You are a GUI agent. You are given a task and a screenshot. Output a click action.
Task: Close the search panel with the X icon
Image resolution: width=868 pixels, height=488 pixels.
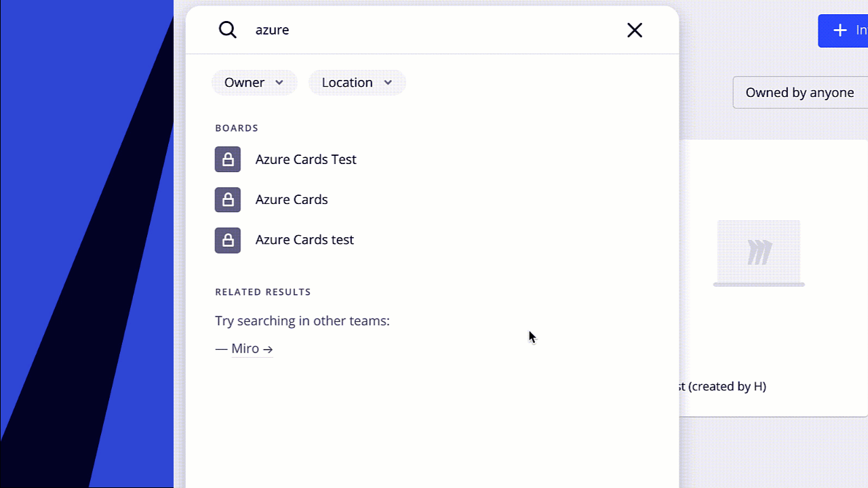634,30
